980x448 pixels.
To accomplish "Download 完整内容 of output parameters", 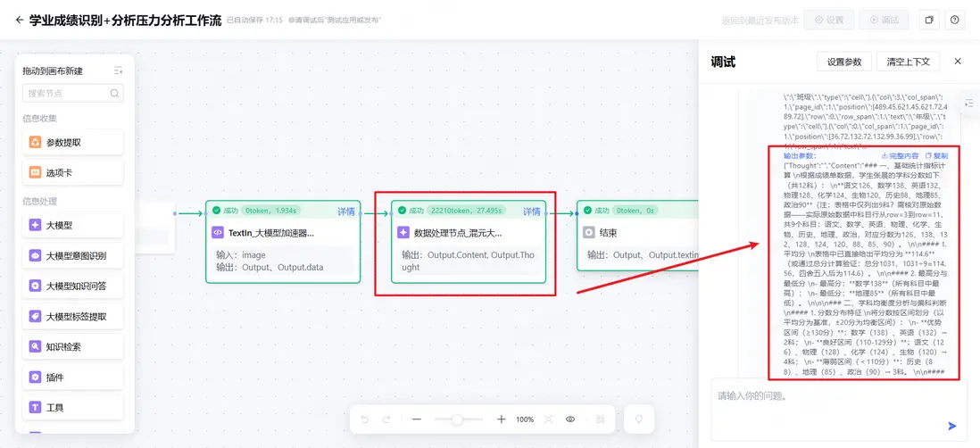I will (900, 155).
